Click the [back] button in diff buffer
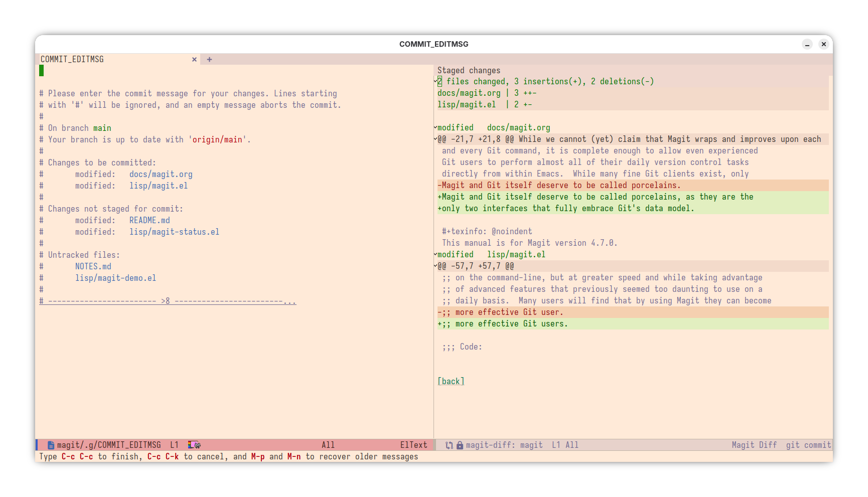 [451, 381]
